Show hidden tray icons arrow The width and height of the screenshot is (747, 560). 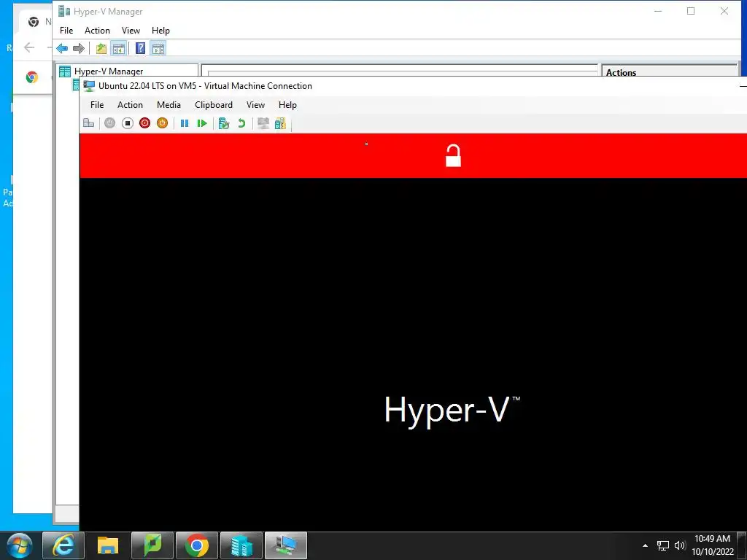[x=645, y=545]
